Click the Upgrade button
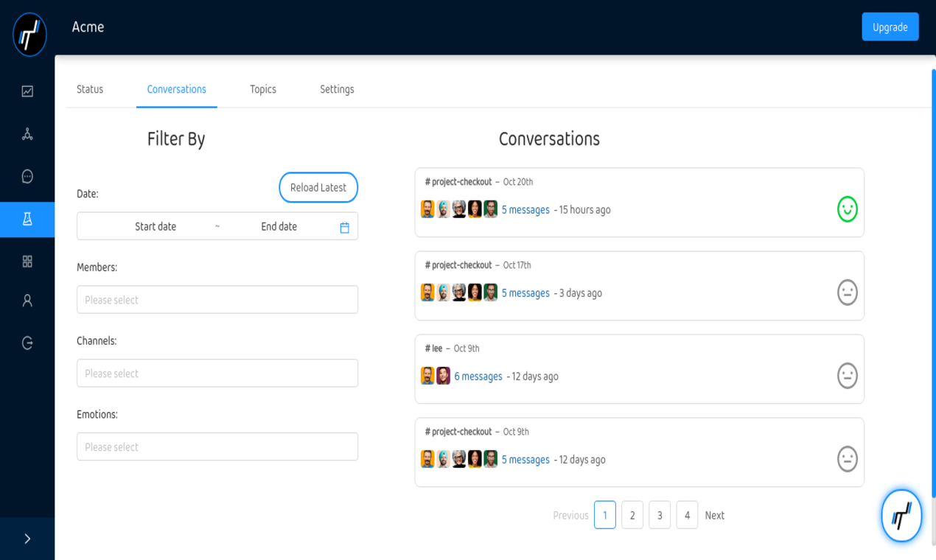The image size is (936, 560). point(890,27)
